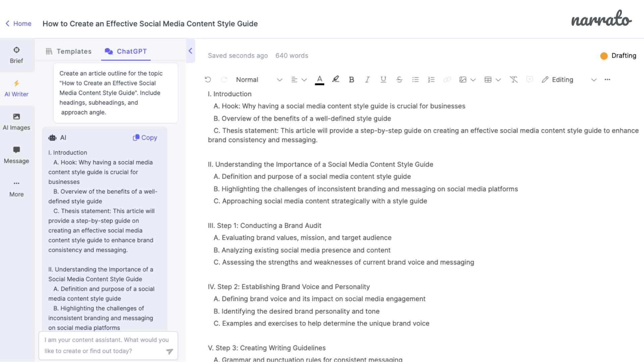Toggle Underline formatting on text
644x362 pixels.
click(x=383, y=79)
